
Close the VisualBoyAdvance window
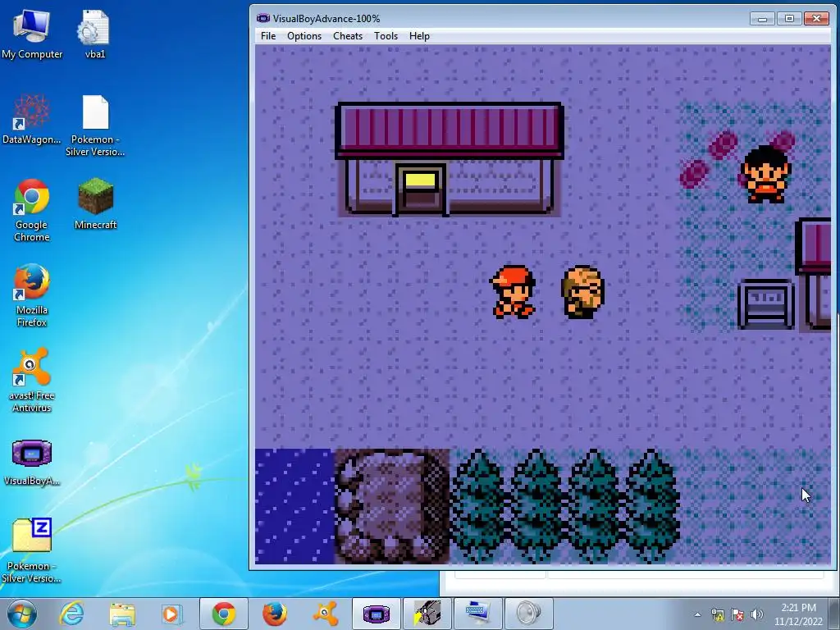pyautogui.click(x=816, y=19)
